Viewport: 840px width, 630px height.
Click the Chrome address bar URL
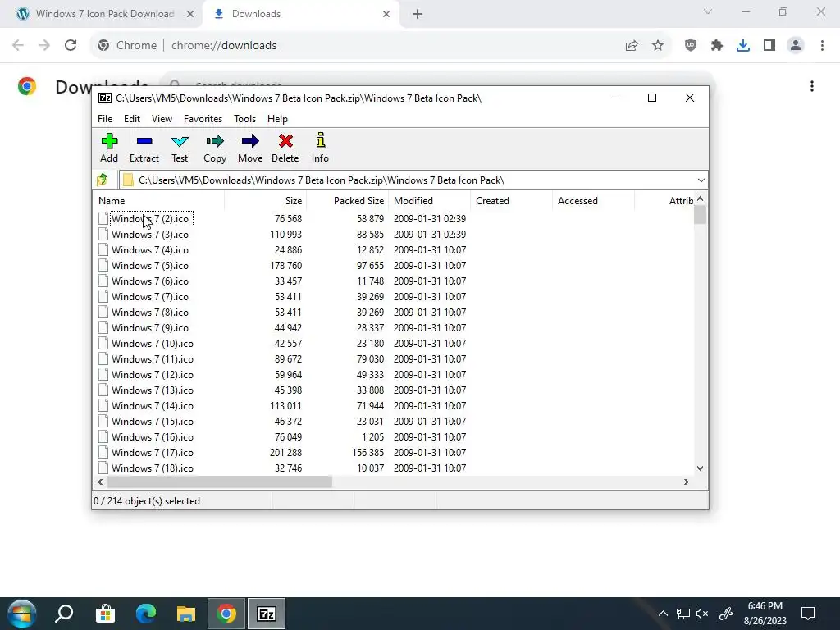click(x=224, y=46)
